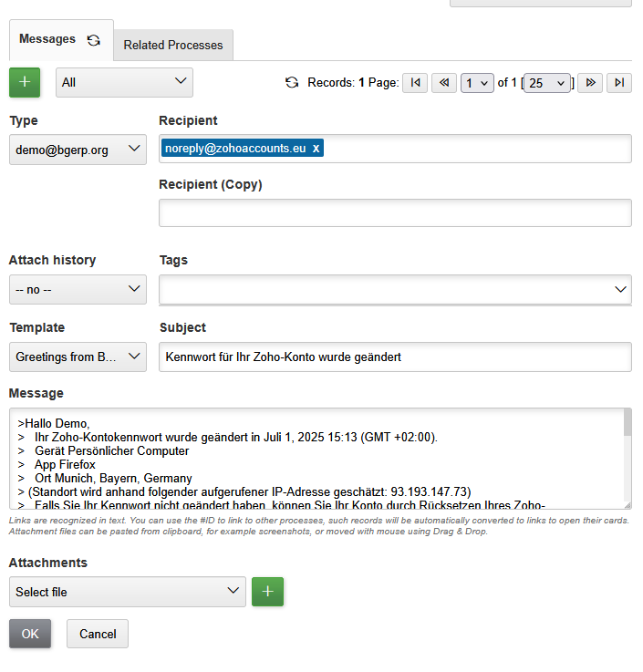Expand the Type dropdown demo@bgerp.org
The image size is (643, 672).
point(78,150)
